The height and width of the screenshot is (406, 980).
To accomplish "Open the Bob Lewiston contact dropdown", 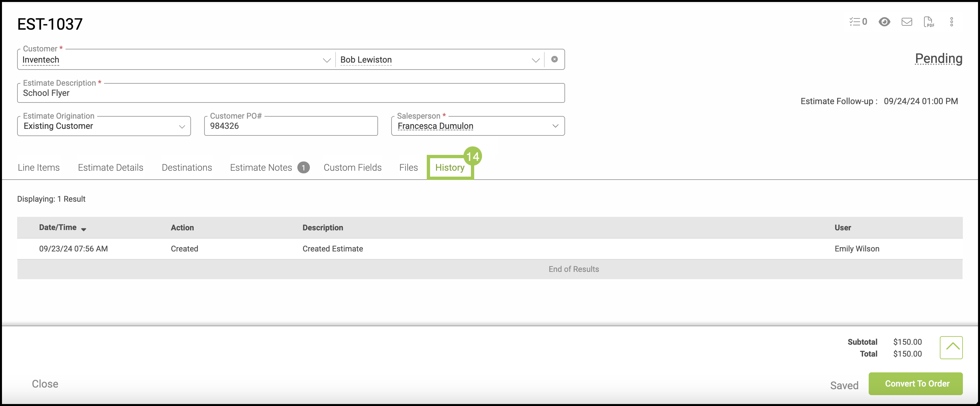I will click(535, 60).
